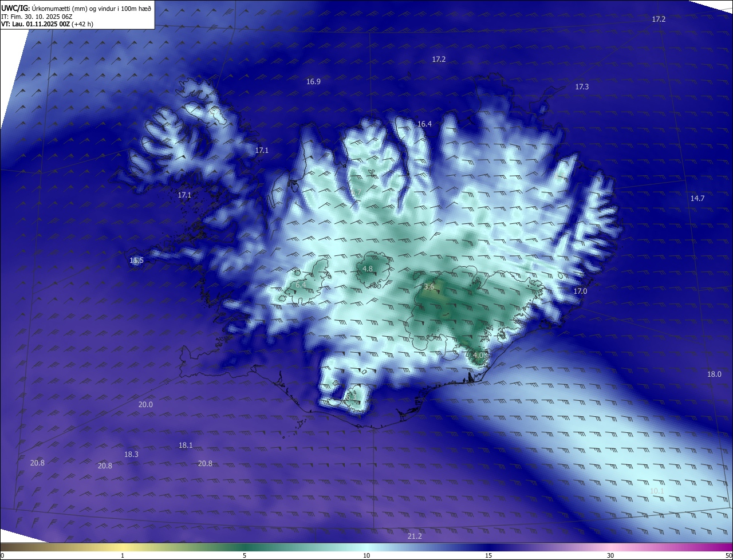Click the 18.1 value label
This screenshot has width=733, height=560.
(186, 445)
